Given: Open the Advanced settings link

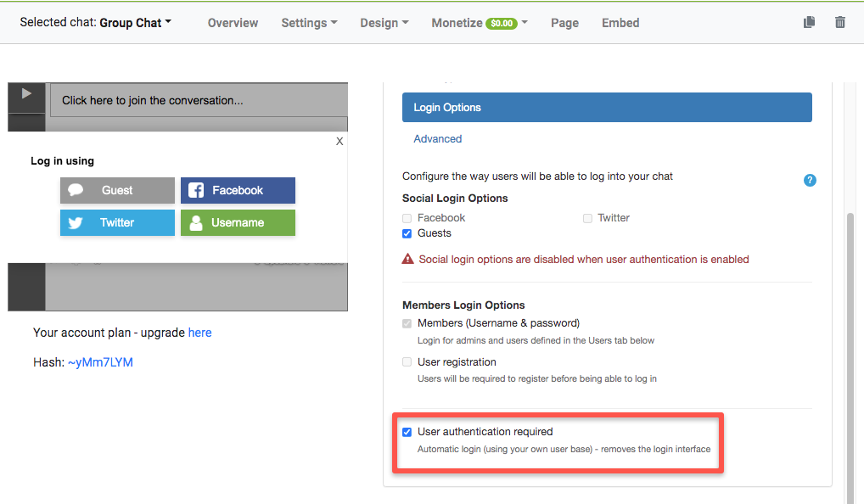Looking at the screenshot, I should [x=437, y=139].
